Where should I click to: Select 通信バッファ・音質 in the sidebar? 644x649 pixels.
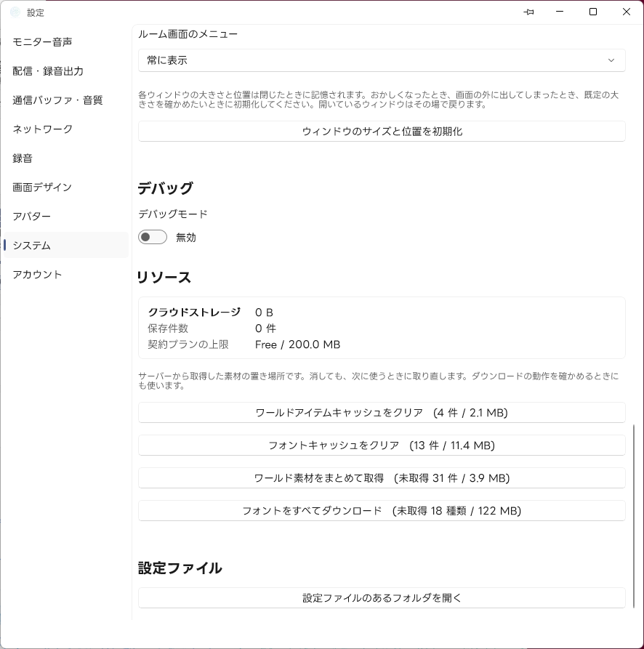pyautogui.click(x=66, y=100)
